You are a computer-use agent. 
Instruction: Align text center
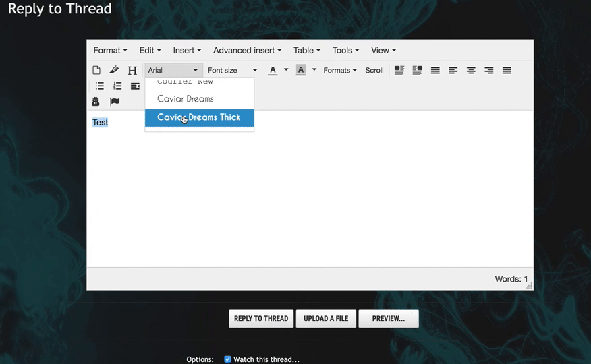pyautogui.click(x=471, y=70)
